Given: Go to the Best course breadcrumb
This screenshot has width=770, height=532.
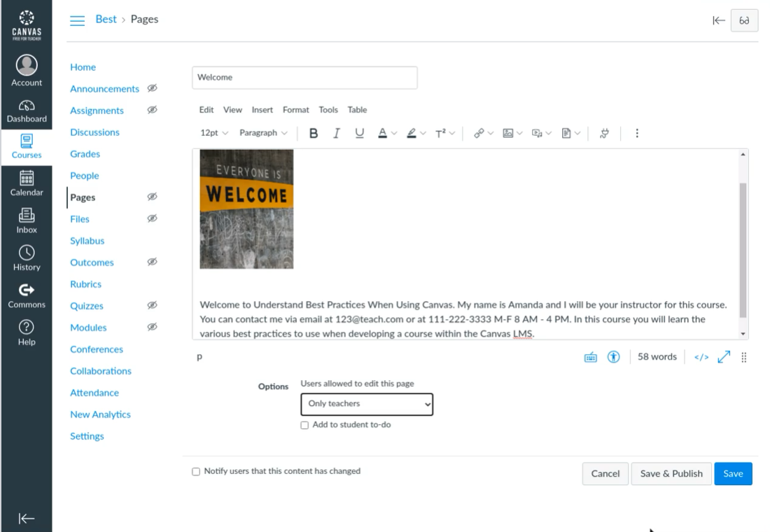Looking at the screenshot, I should point(106,19).
